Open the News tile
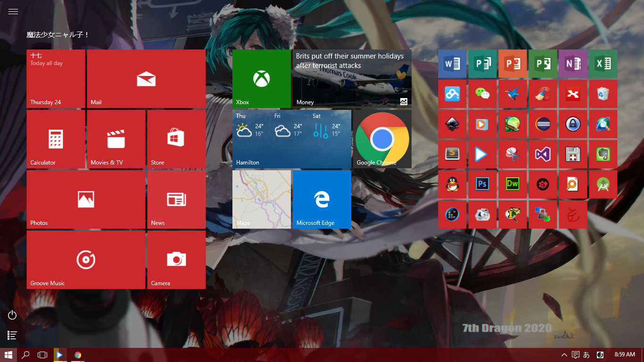 [176, 199]
